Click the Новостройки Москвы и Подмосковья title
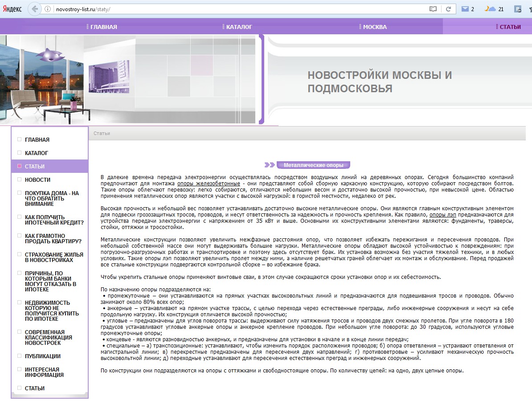The width and height of the screenshot is (532, 417). [380, 82]
